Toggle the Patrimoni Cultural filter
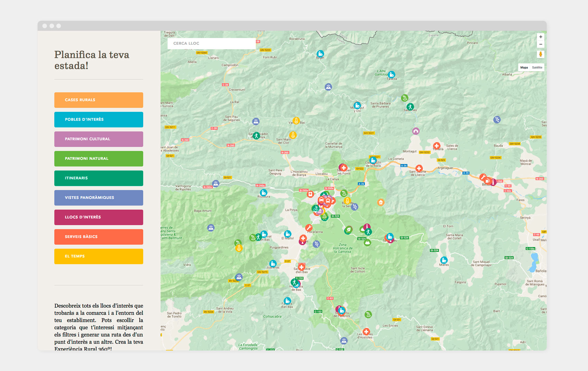This screenshot has width=588, height=371. [99, 139]
